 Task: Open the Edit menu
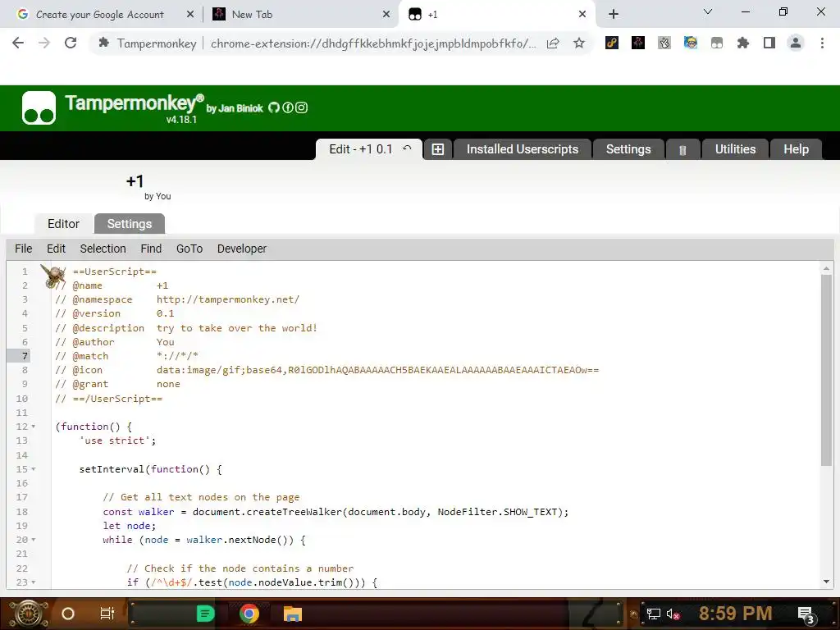click(x=56, y=249)
